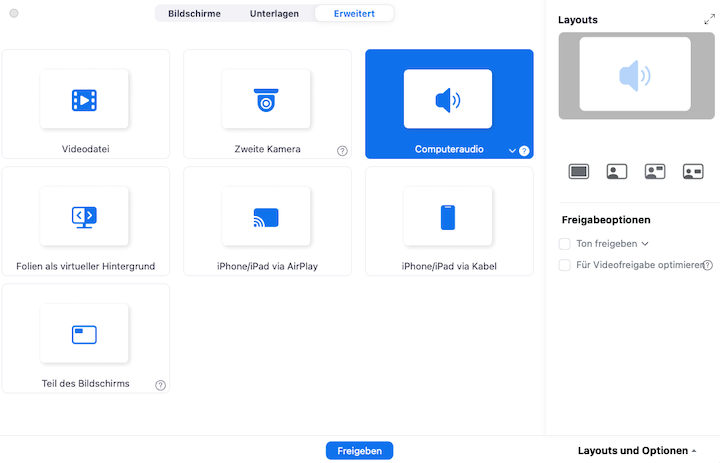Screen dimensions: 720x463
Task: Expand the Ton freigeben dropdown arrow
Action: [x=645, y=243]
